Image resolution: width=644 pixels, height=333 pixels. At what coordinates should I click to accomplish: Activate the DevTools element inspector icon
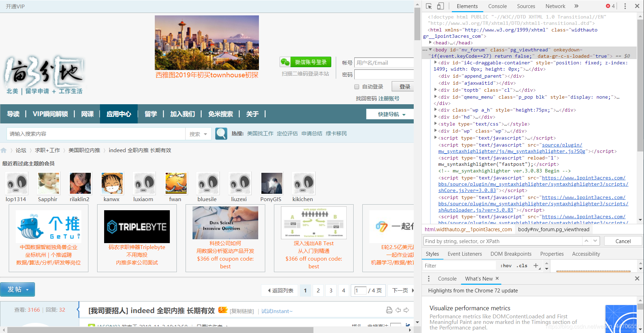coord(429,6)
